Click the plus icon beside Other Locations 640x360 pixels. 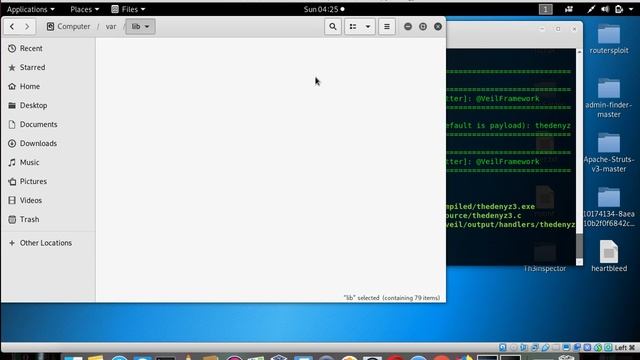[x=12, y=243]
